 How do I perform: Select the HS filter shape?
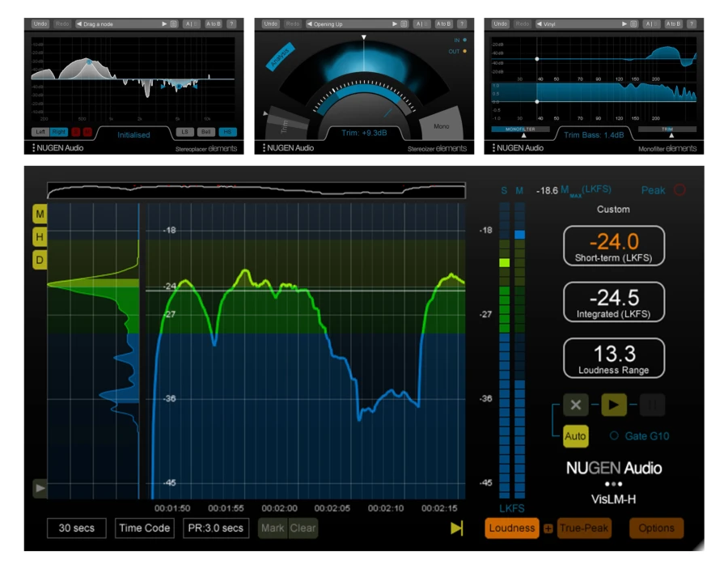pyautogui.click(x=227, y=132)
